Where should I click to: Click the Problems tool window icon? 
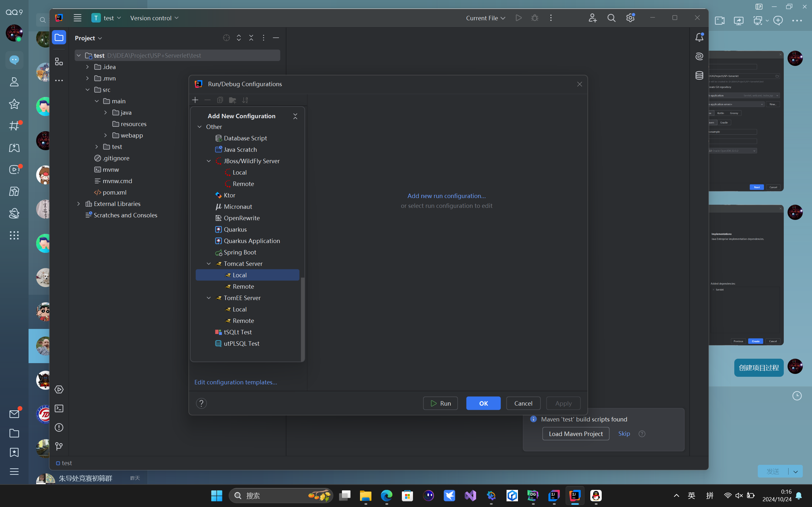click(x=59, y=427)
